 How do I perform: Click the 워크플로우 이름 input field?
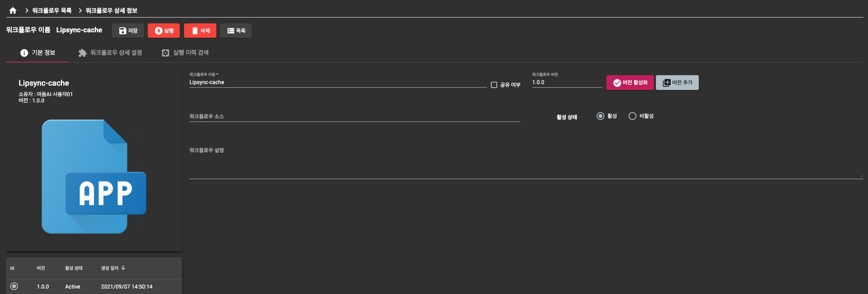tap(338, 83)
